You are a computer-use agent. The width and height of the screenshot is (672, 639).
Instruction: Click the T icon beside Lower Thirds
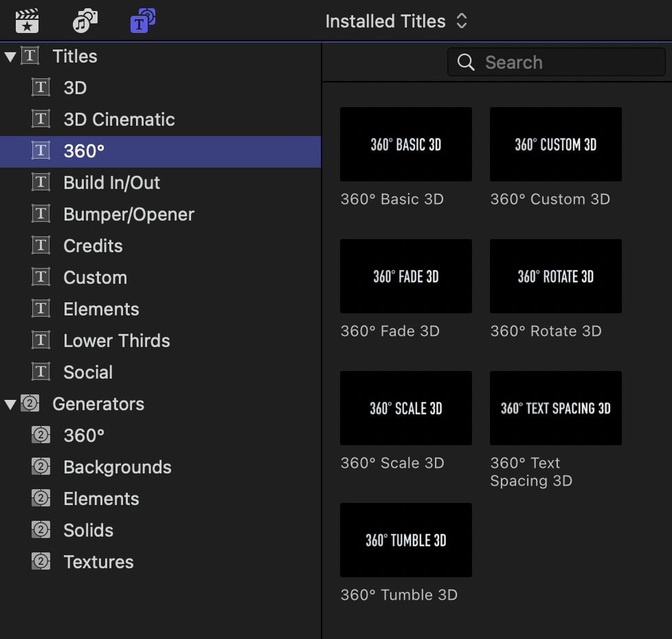tap(41, 340)
